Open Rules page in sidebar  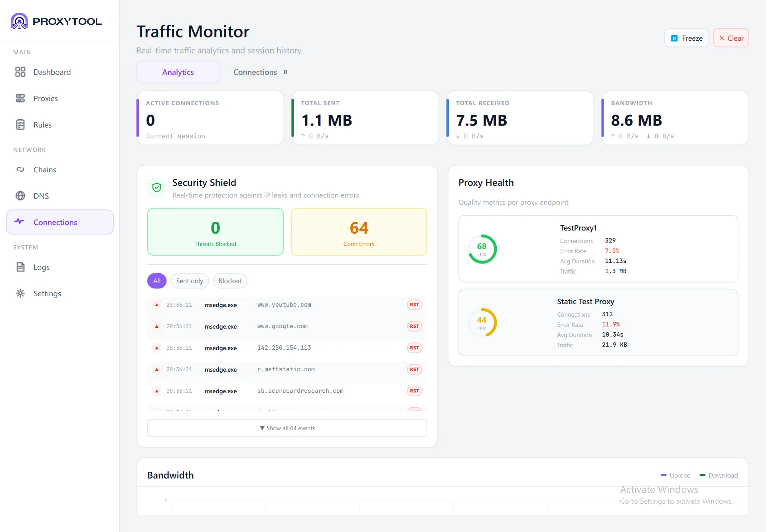60,125
